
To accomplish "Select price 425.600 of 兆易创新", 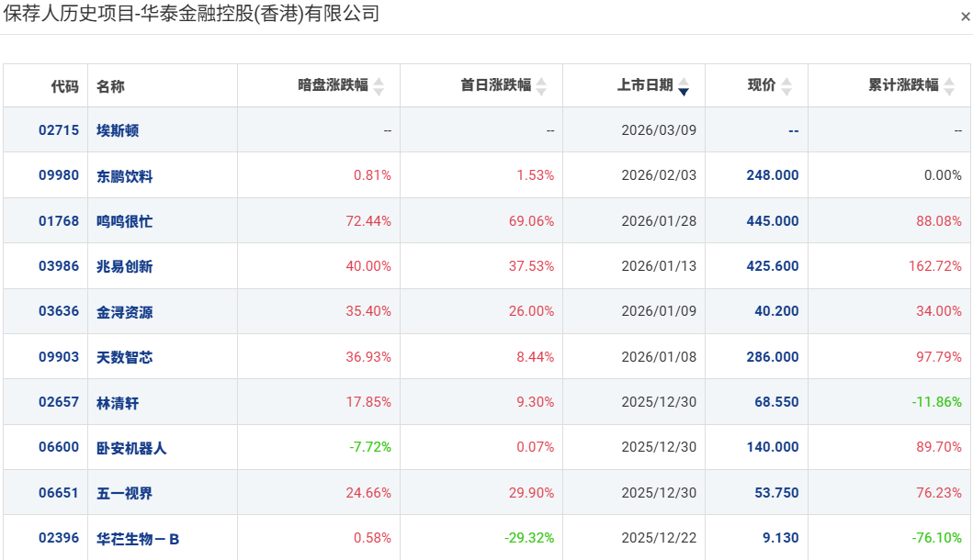I will pos(773,266).
